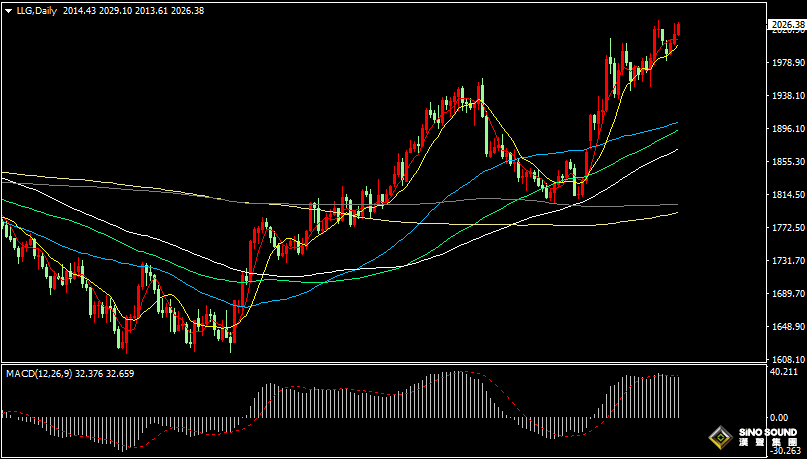The height and width of the screenshot is (459, 807).
Task: Click the MACD(12,26,9) indicator label
Action: tap(36, 373)
